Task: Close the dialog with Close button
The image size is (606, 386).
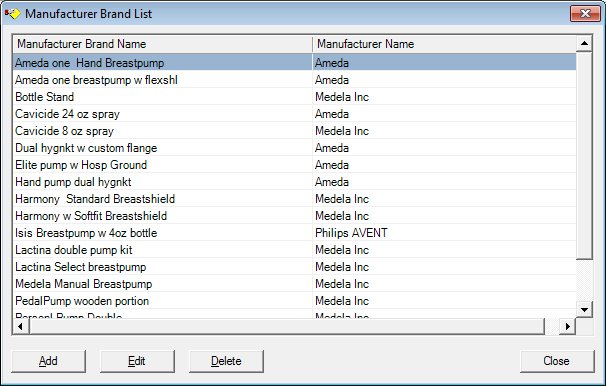Action: (x=557, y=361)
